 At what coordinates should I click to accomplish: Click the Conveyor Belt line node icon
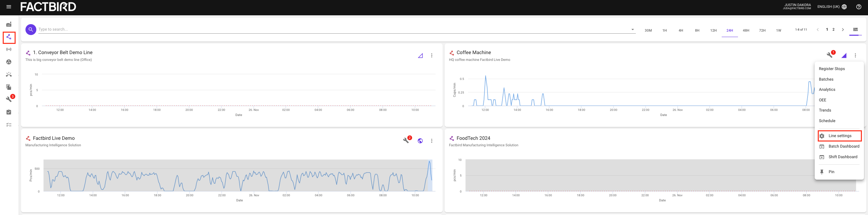[x=28, y=53]
